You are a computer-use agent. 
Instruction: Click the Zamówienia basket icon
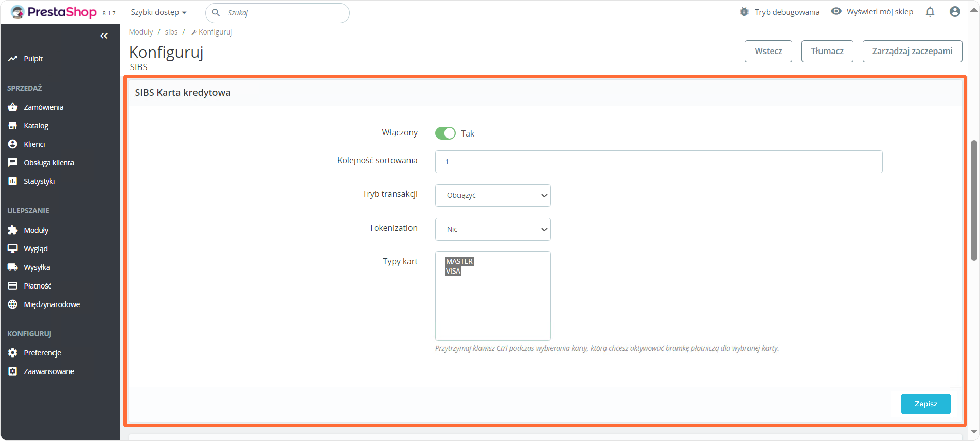point(13,107)
